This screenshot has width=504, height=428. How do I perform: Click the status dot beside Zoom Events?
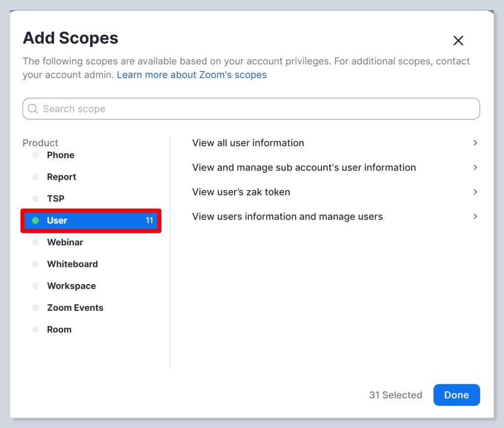(x=35, y=308)
